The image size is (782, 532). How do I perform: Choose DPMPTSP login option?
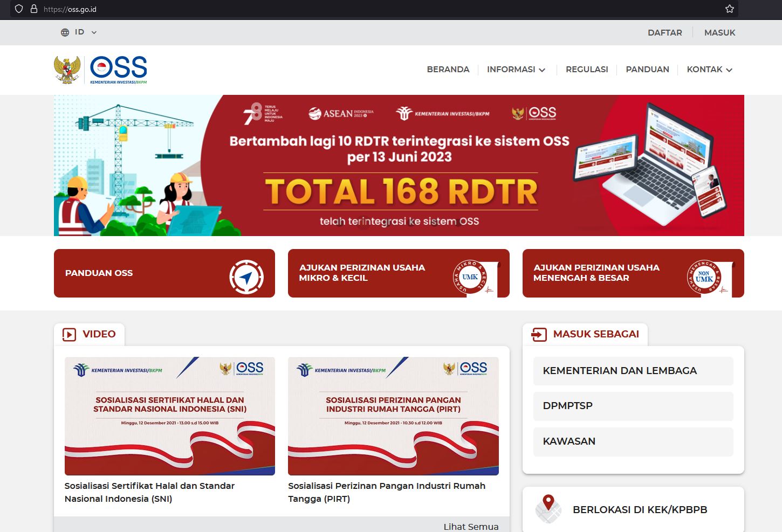coord(633,406)
